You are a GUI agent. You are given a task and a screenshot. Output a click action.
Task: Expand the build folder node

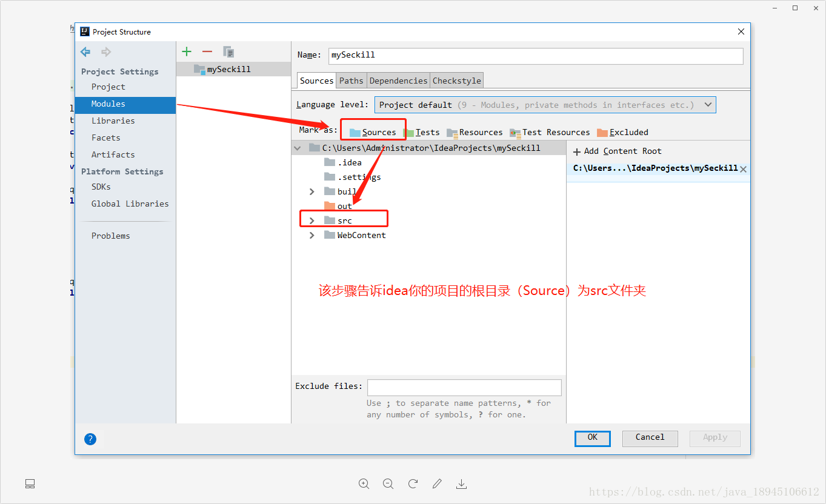pyautogui.click(x=312, y=191)
